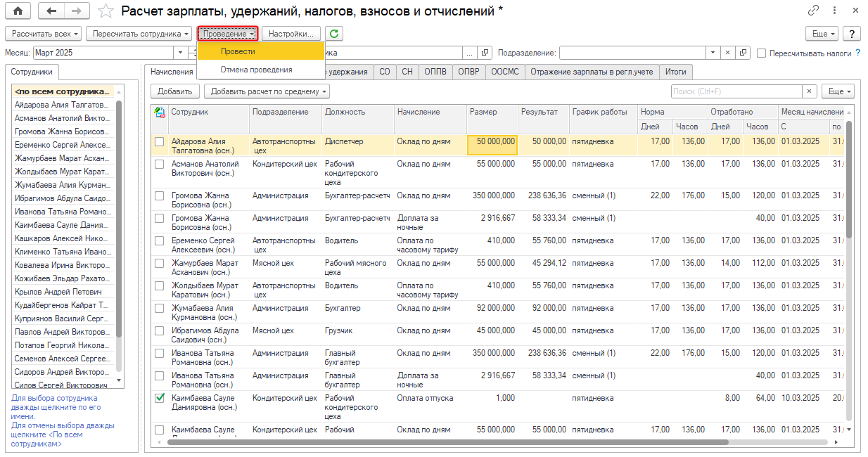The image size is (868, 457).
Task: Enable the Пересчитывать налоги checkbox
Action: (762, 53)
